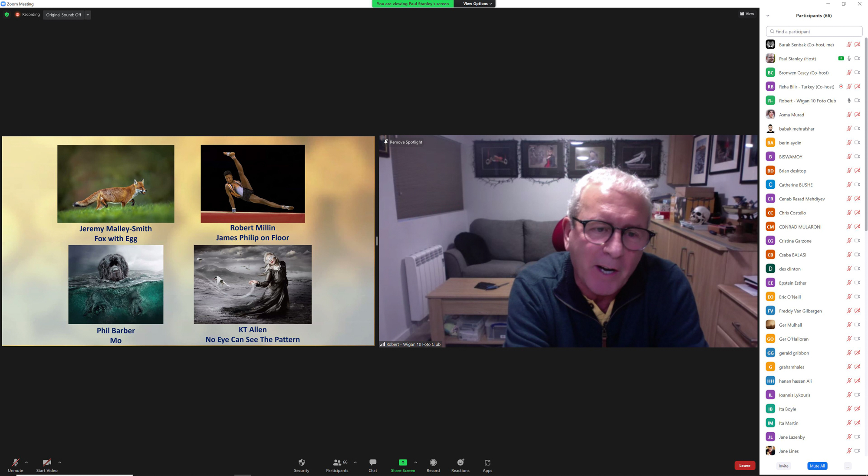Click Bronwen Casey's BC avatar
Screen dimensions: 868x476
coord(770,72)
